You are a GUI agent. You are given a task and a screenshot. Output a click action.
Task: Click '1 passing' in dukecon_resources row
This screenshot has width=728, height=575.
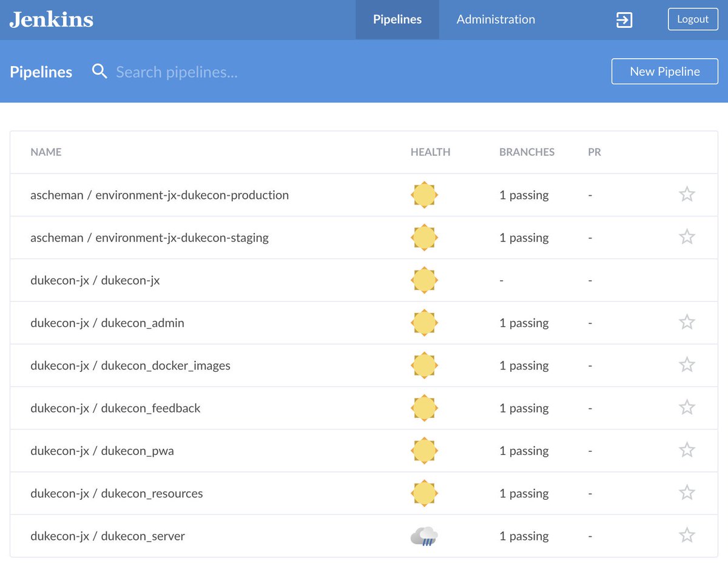(524, 493)
